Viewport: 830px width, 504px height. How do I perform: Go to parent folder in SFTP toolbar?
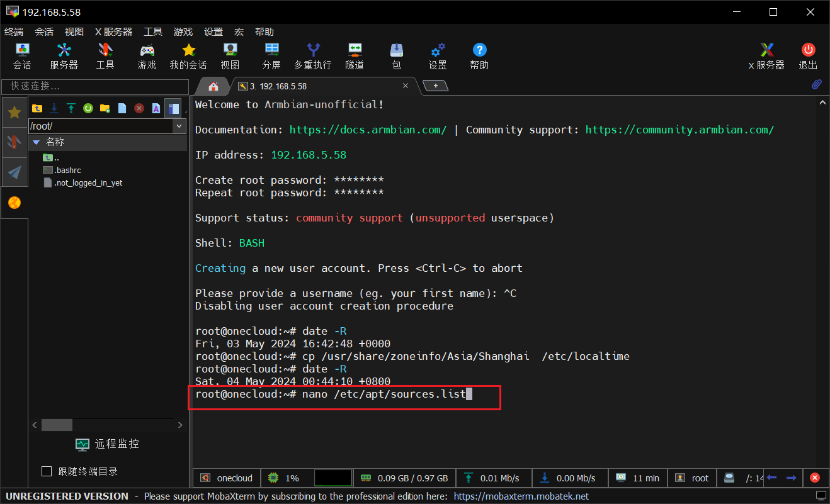pos(37,108)
